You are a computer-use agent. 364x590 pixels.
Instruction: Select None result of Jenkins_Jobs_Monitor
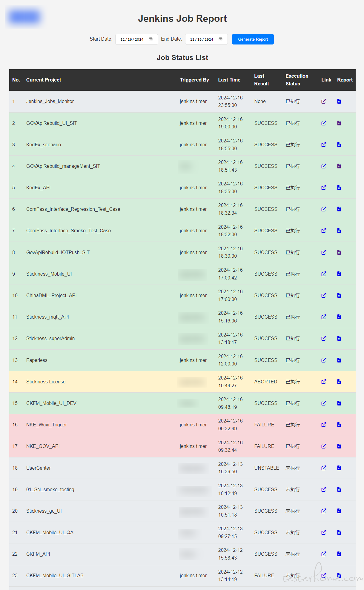coord(260,101)
